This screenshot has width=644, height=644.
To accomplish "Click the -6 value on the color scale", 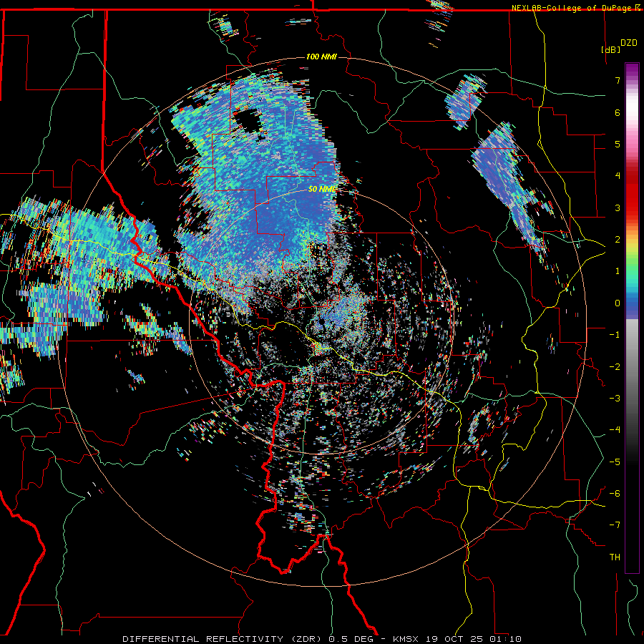I will (615, 494).
